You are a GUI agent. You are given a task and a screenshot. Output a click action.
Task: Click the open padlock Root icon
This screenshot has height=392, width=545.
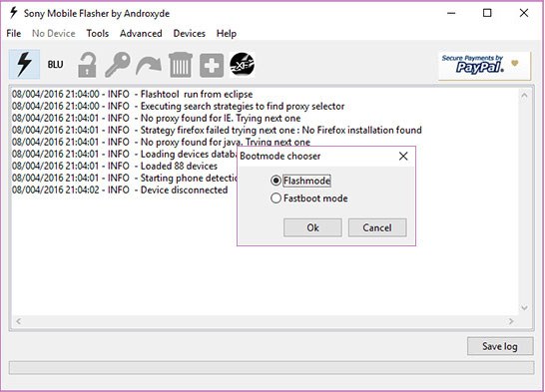(x=87, y=65)
